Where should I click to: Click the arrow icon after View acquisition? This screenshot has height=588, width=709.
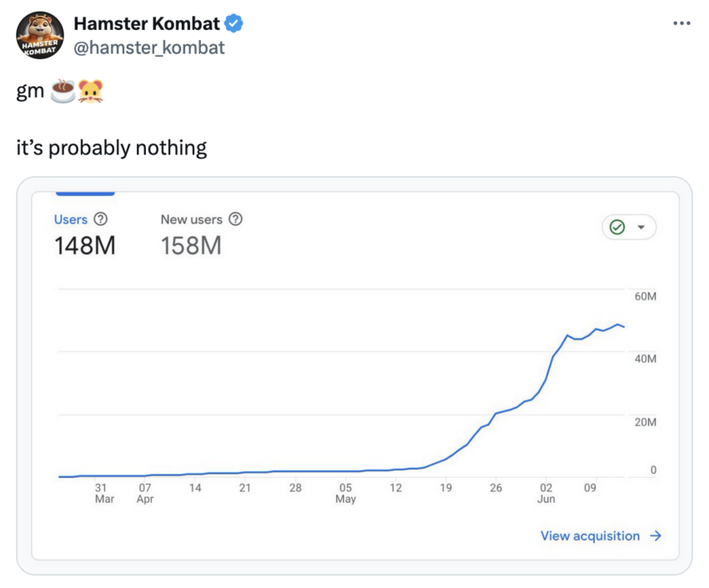tap(656, 536)
